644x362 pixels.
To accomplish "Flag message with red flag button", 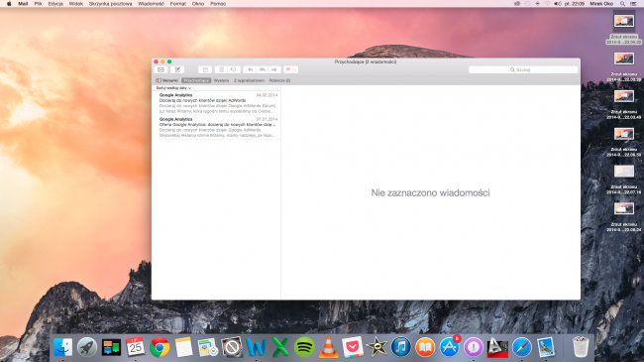I will click(288, 70).
